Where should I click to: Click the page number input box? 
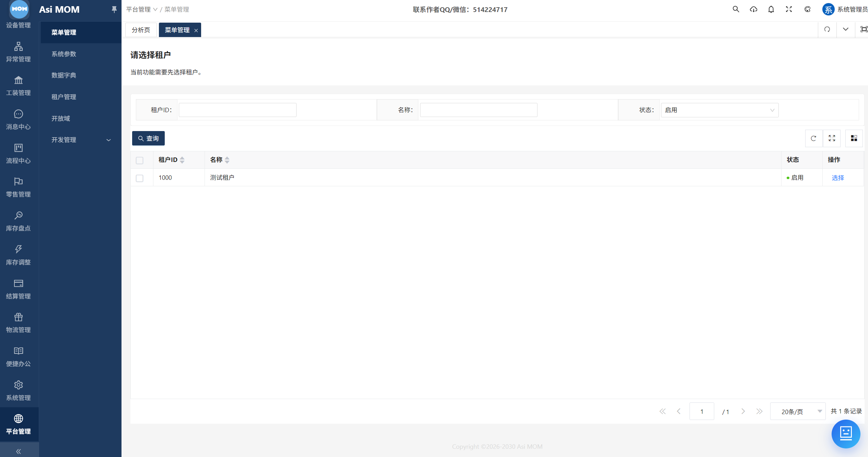pyautogui.click(x=702, y=411)
